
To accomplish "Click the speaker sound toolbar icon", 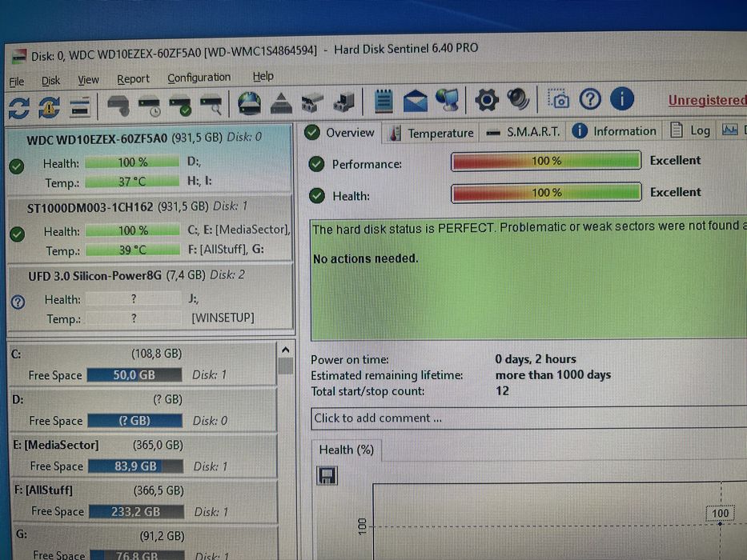I will 518,99.
